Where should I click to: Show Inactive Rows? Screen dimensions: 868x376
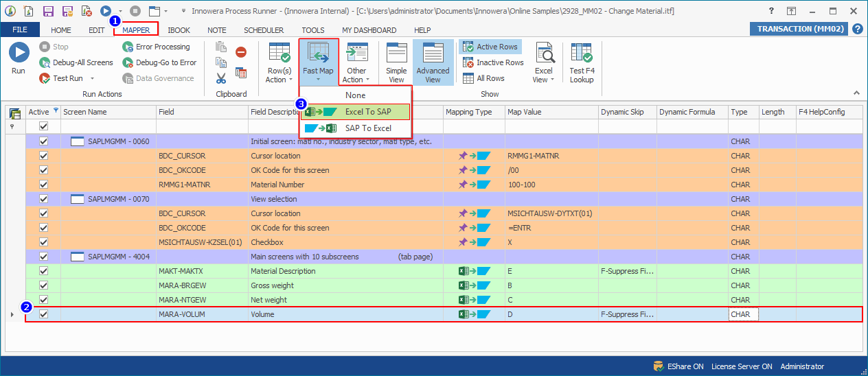point(494,62)
